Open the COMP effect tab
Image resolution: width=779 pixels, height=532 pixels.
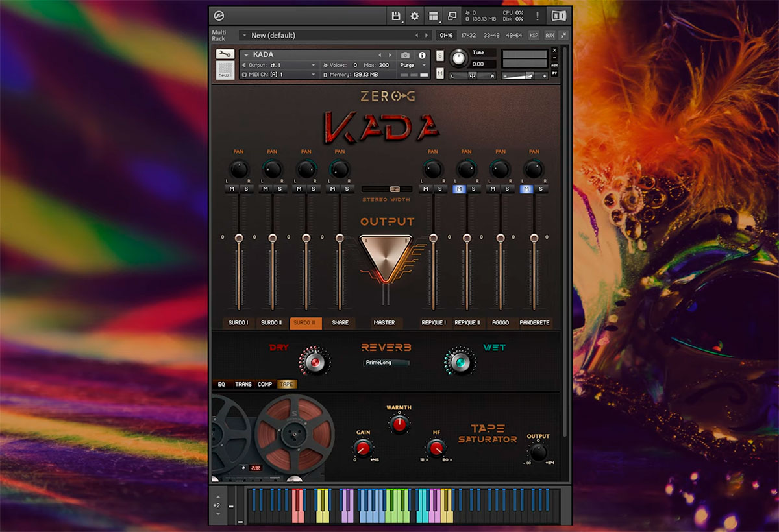265,384
